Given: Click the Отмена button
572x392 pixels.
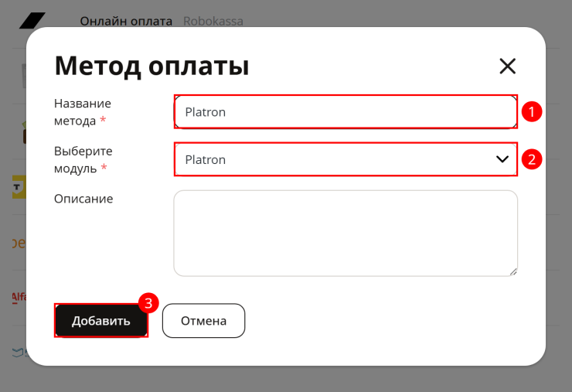Looking at the screenshot, I should tap(203, 320).
